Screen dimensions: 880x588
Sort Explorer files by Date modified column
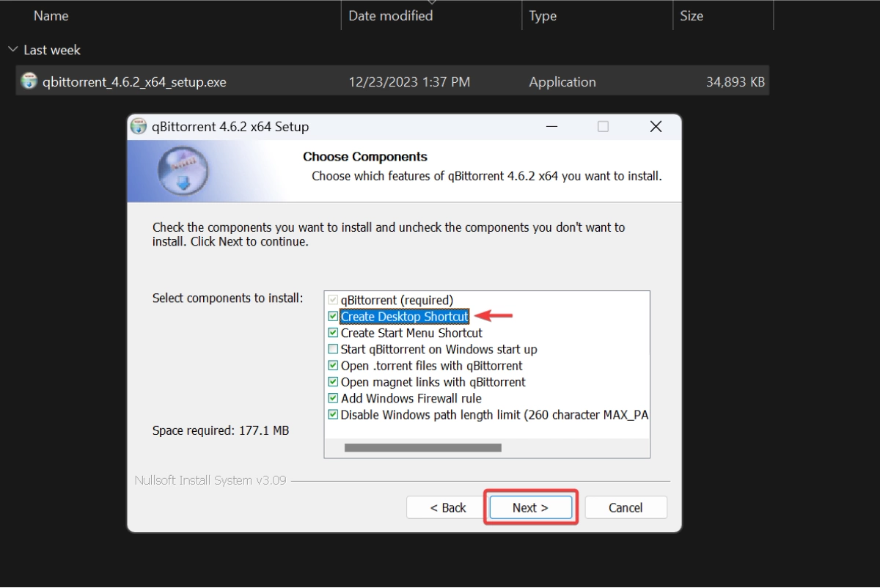coord(390,15)
